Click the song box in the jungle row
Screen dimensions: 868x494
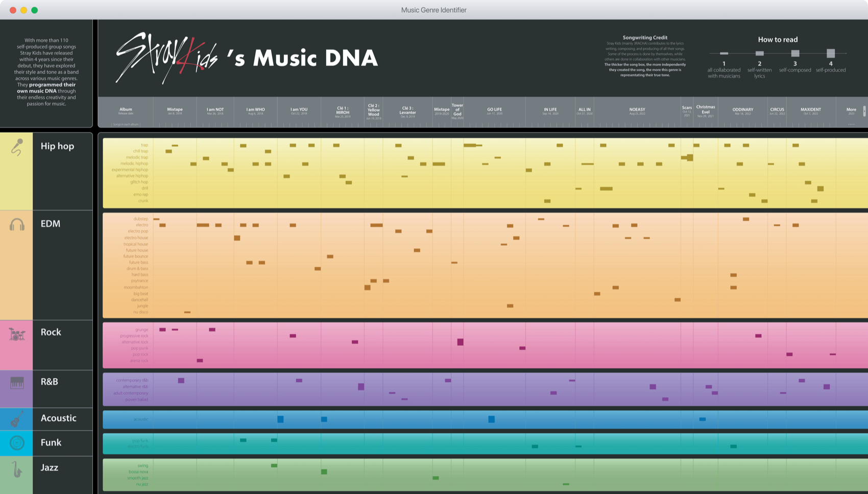pos(510,306)
